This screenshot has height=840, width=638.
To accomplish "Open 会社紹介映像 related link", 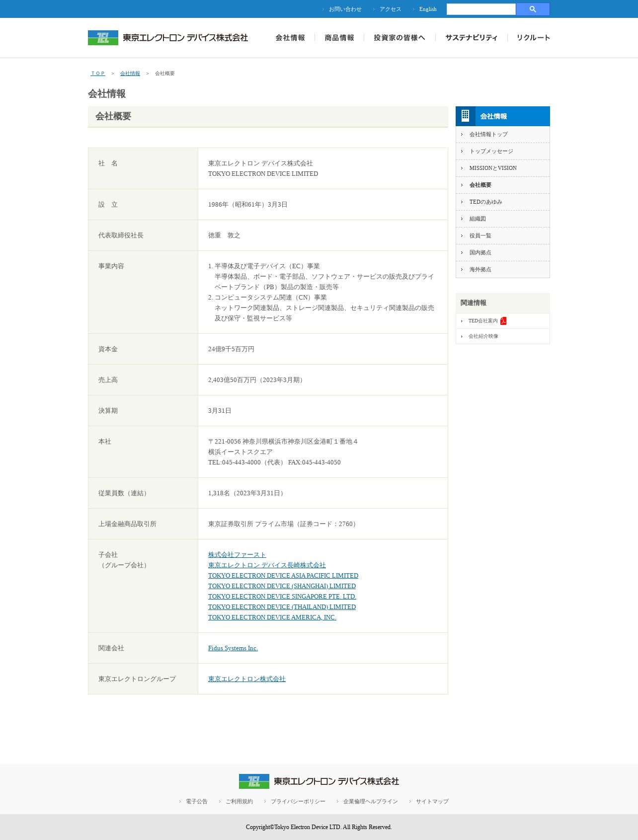I will [483, 336].
